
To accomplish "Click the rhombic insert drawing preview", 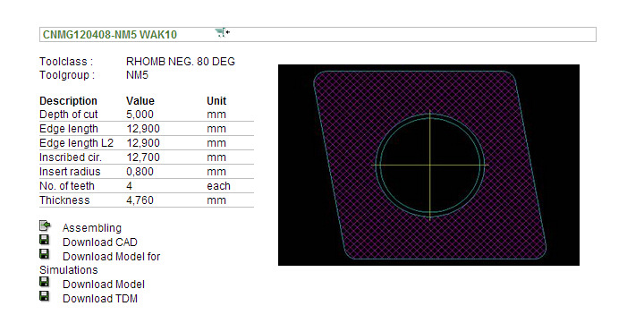I will click(x=428, y=165).
